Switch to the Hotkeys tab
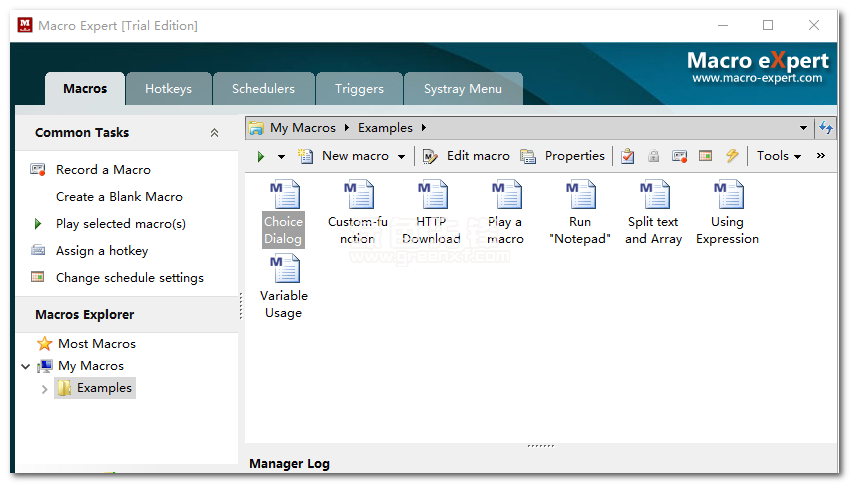The height and width of the screenshot is (484, 850). [x=169, y=89]
